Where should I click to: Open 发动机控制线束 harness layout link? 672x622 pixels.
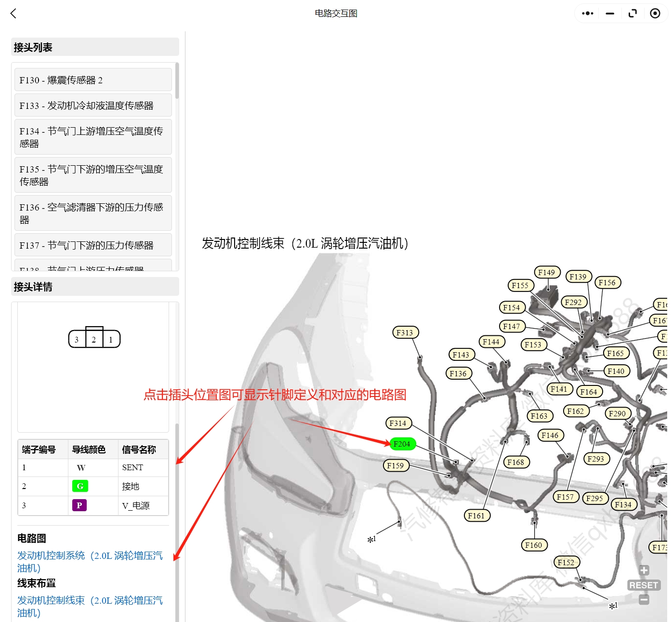[90, 606]
